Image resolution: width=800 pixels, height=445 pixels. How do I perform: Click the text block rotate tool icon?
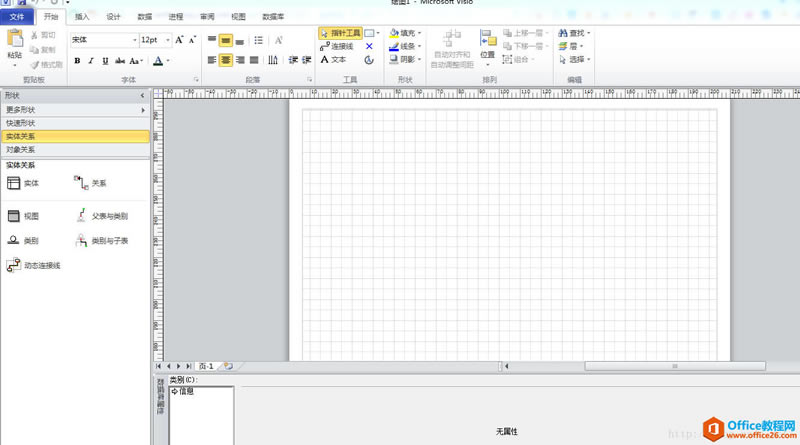[x=369, y=60]
